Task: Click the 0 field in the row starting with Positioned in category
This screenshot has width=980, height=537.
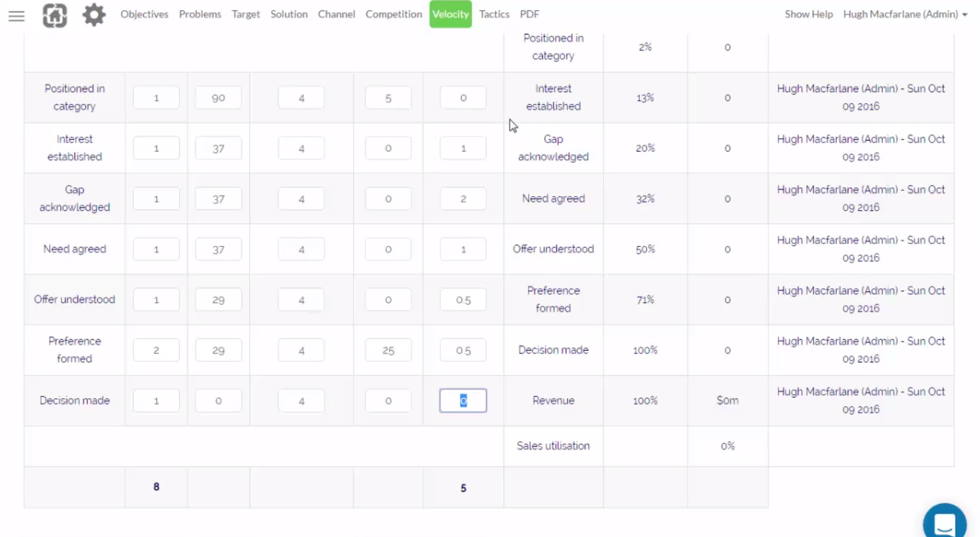Action: [463, 98]
